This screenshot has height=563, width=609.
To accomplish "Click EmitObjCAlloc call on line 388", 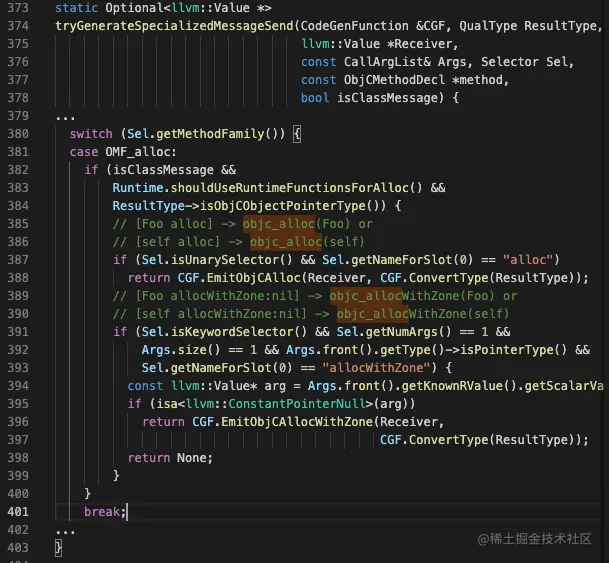I will tap(254, 278).
